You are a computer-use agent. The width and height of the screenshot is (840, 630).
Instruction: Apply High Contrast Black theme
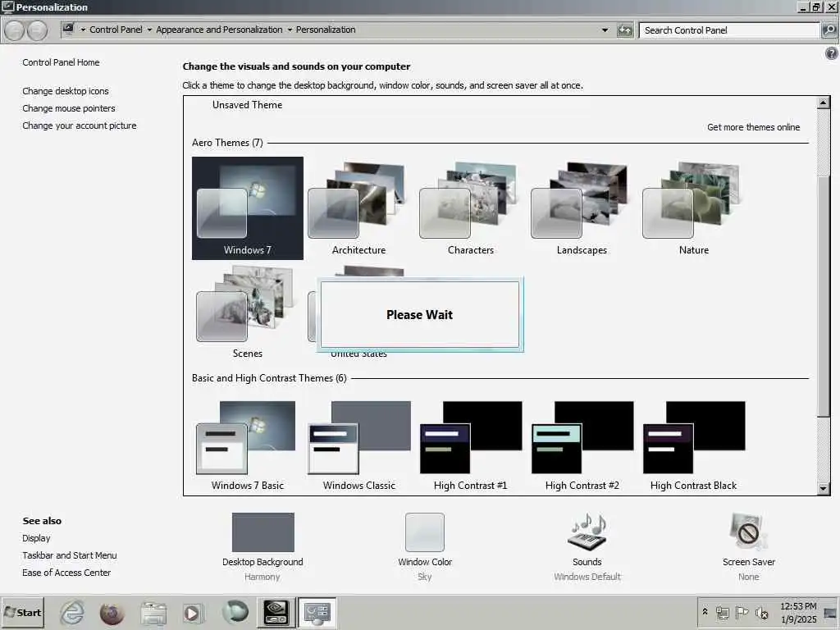point(693,445)
